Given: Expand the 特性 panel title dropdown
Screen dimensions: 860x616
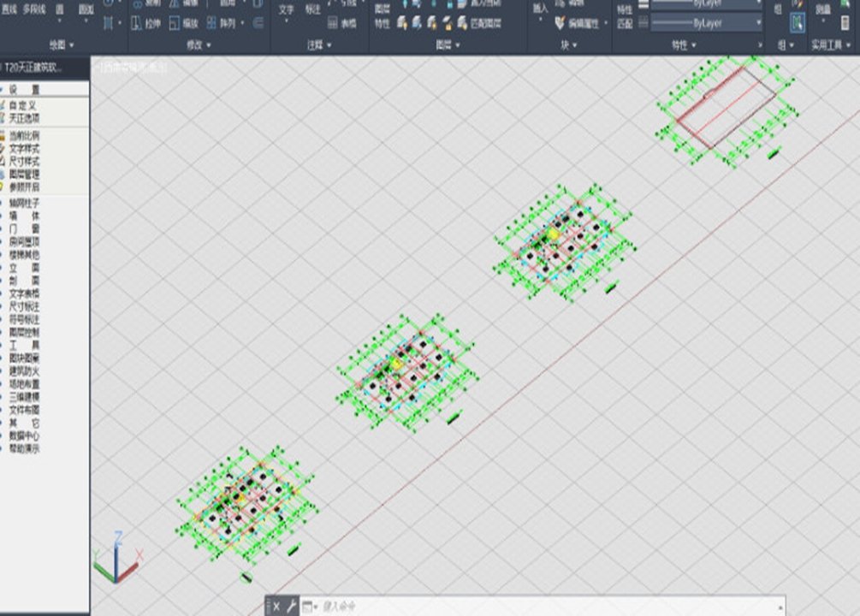Looking at the screenshot, I should click(x=684, y=45).
